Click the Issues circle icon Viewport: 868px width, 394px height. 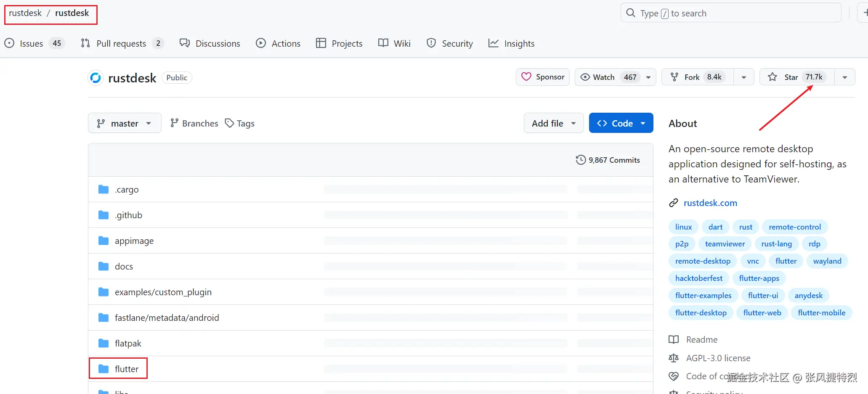9,43
